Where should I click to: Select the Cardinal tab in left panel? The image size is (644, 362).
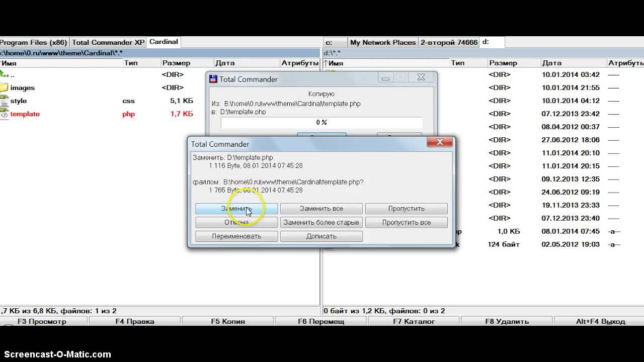click(164, 42)
